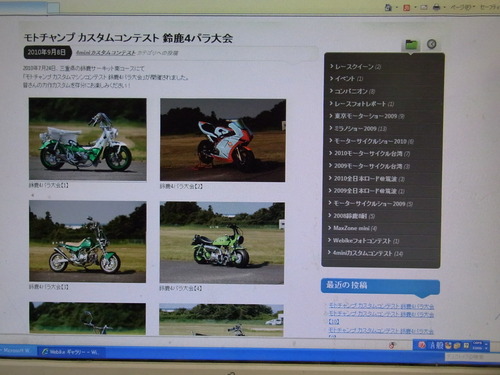The image size is (500, 375).
Task: Click the 最近の投稿 sidebar header
Action: [380, 286]
